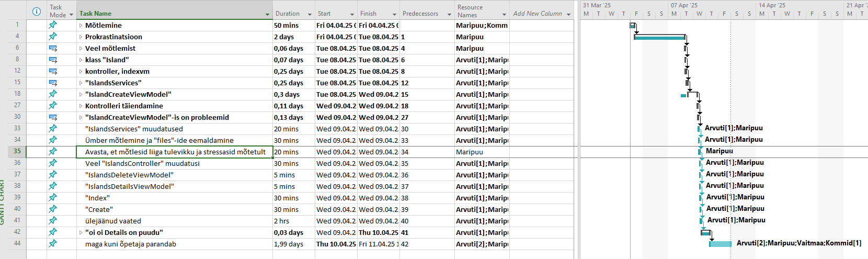The height and width of the screenshot is (259, 868).
Task: Click auto-schedule mode icon for Veel mõtlemist
Action: 53,48
